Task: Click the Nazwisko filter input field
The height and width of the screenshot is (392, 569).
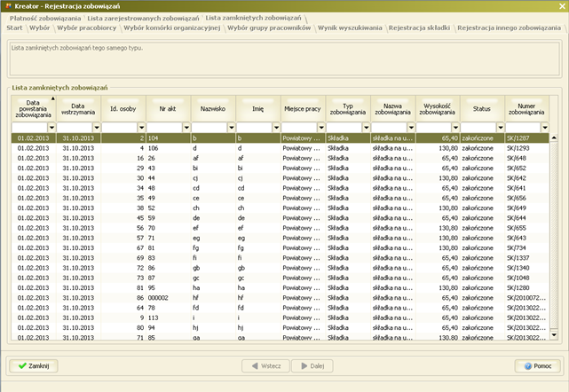Action: [x=209, y=128]
